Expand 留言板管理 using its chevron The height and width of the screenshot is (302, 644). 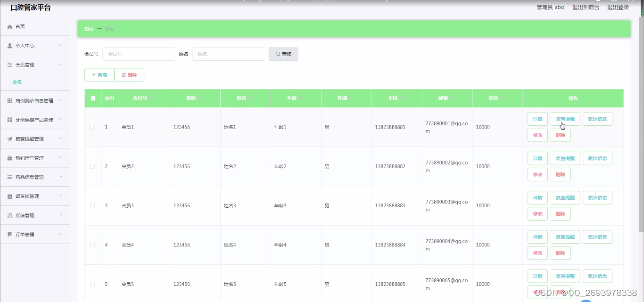click(x=61, y=196)
